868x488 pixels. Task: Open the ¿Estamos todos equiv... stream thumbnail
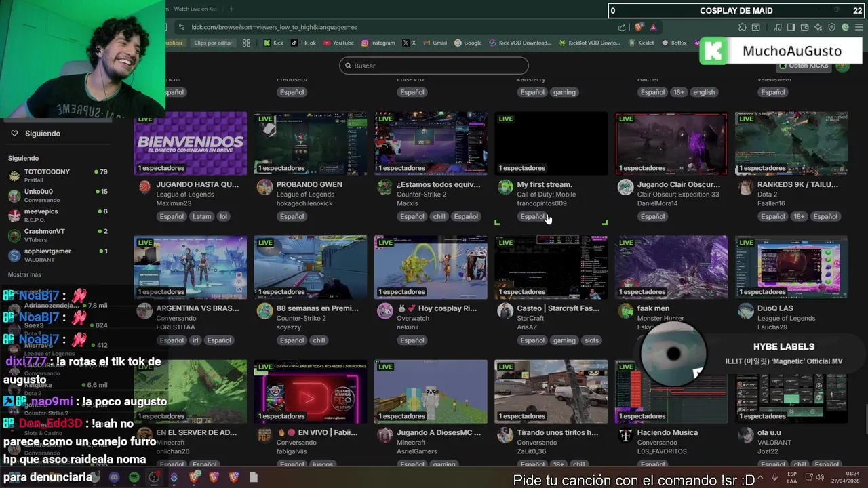click(431, 144)
